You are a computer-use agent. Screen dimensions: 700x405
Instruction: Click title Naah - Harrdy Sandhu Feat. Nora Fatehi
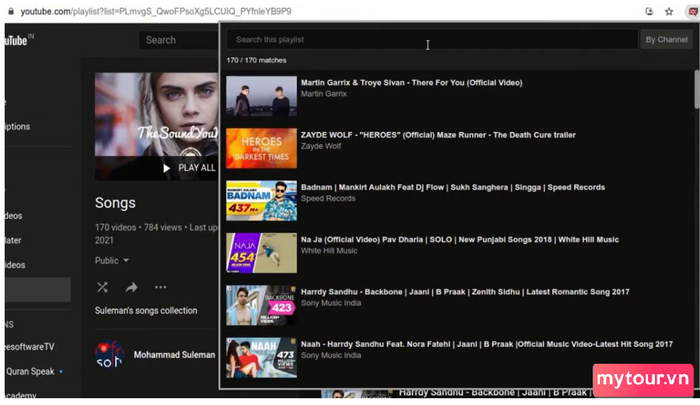tap(487, 344)
